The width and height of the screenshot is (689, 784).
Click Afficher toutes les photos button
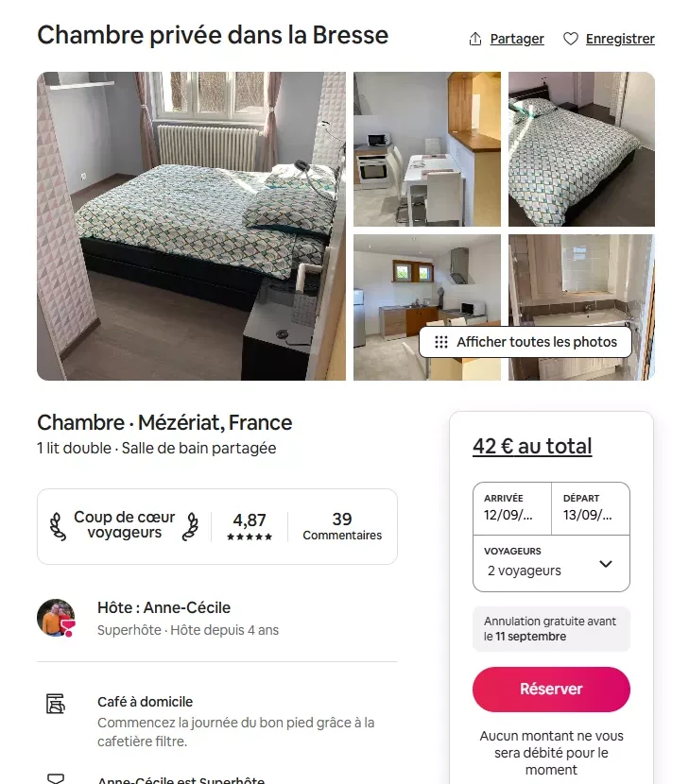pyautogui.click(x=525, y=342)
